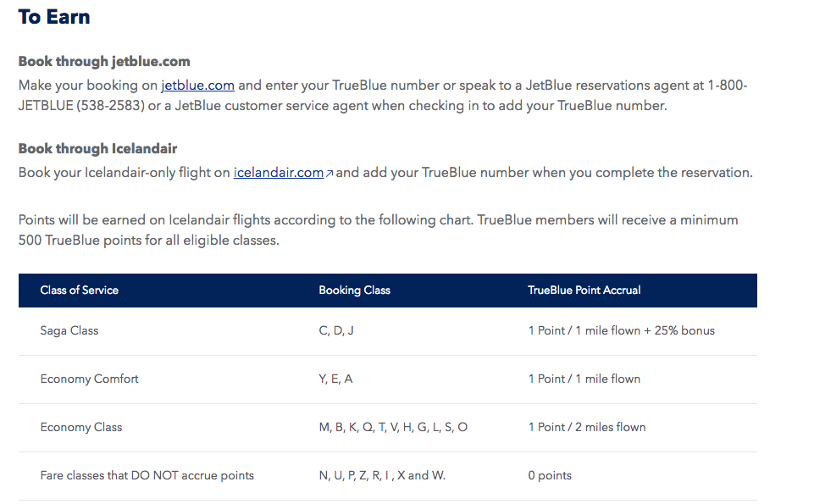
Task: Open the icelandair.com link
Action: point(278,173)
